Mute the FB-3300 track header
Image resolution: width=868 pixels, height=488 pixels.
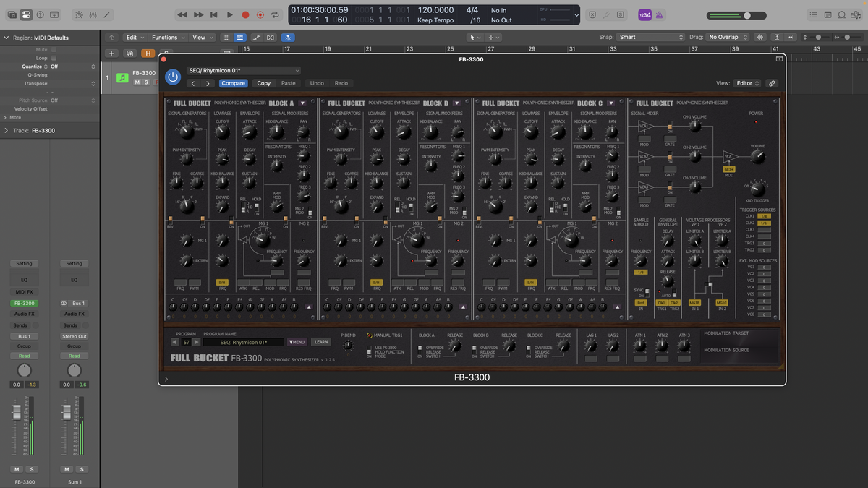click(137, 82)
